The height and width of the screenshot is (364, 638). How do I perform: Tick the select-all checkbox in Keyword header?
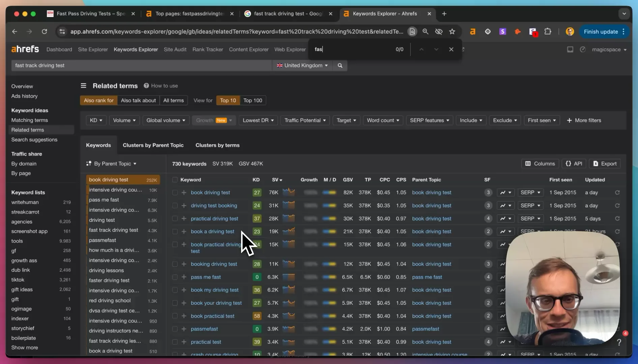tap(175, 180)
